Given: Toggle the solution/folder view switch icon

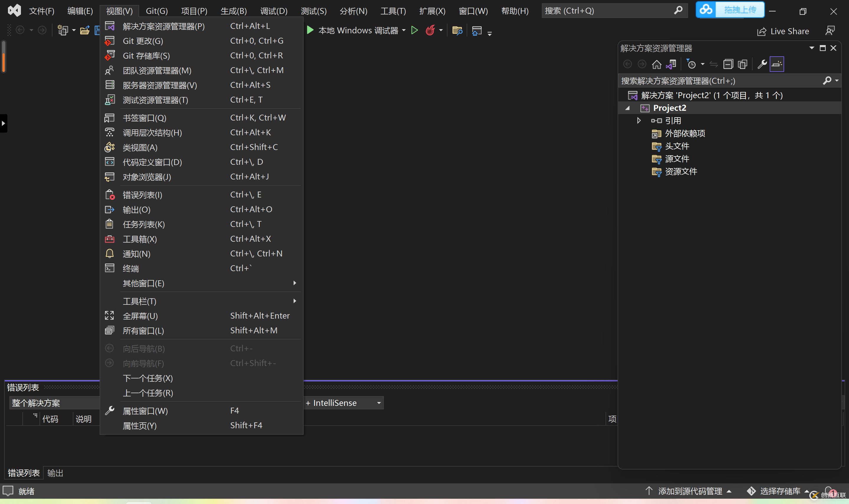Looking at the screenshot, I should pos(671,64).
